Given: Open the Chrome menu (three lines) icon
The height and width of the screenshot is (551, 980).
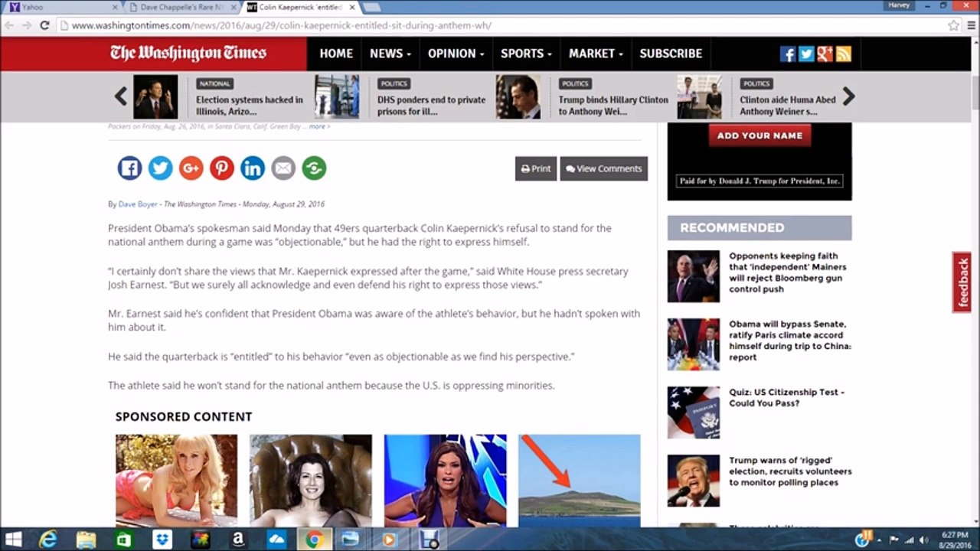Looking at the screenshot, I should [x=970, y=25].
